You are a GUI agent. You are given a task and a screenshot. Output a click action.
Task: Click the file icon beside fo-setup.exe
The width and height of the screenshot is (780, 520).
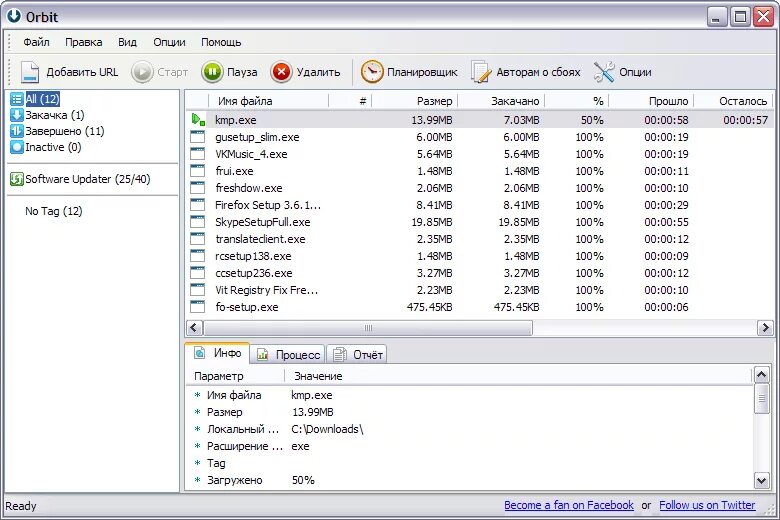[x=197, y=307]
